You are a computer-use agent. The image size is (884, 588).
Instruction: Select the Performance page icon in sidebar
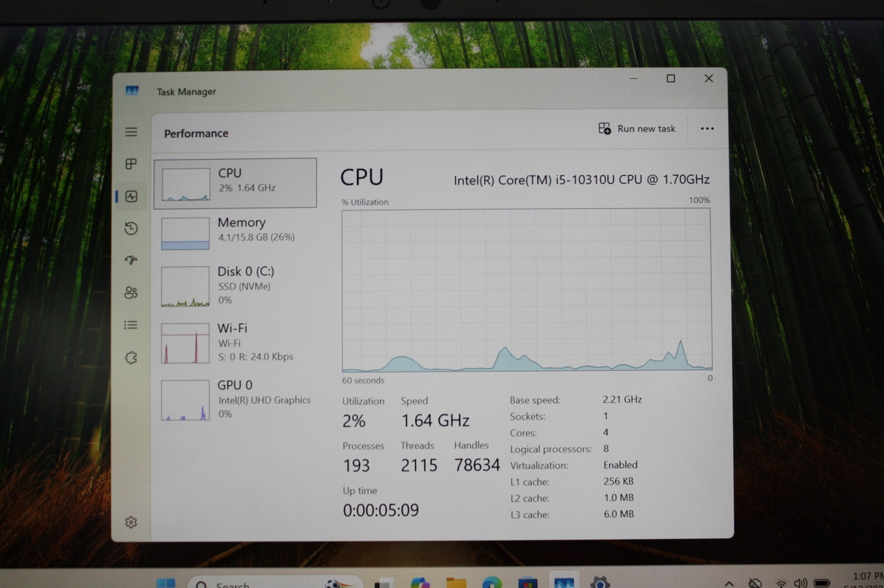131,196
